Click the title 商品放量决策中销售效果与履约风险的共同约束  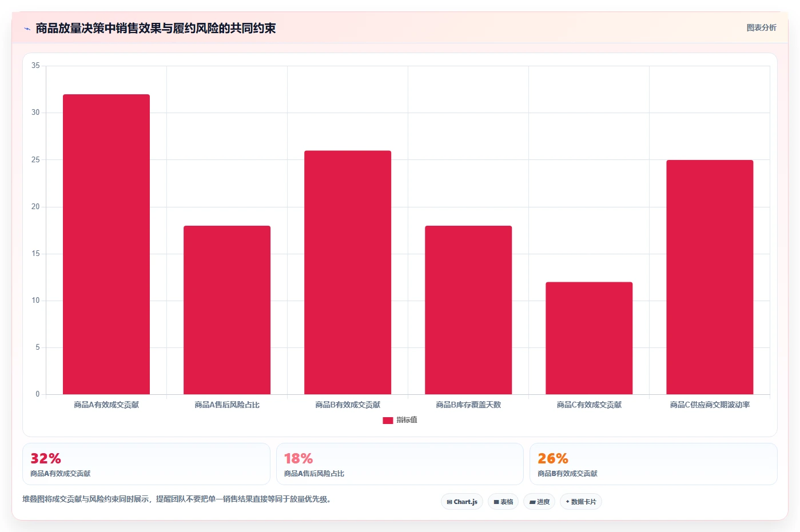[156, 28]
